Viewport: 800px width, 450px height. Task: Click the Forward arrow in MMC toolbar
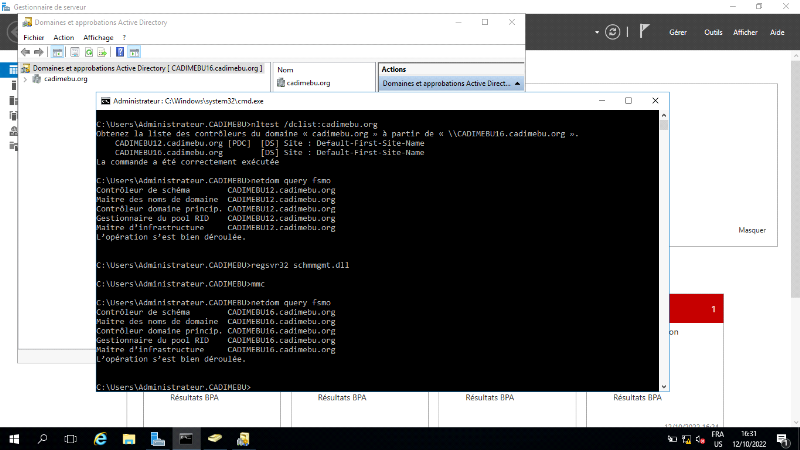pyautogui.click(x=39, y=51)
